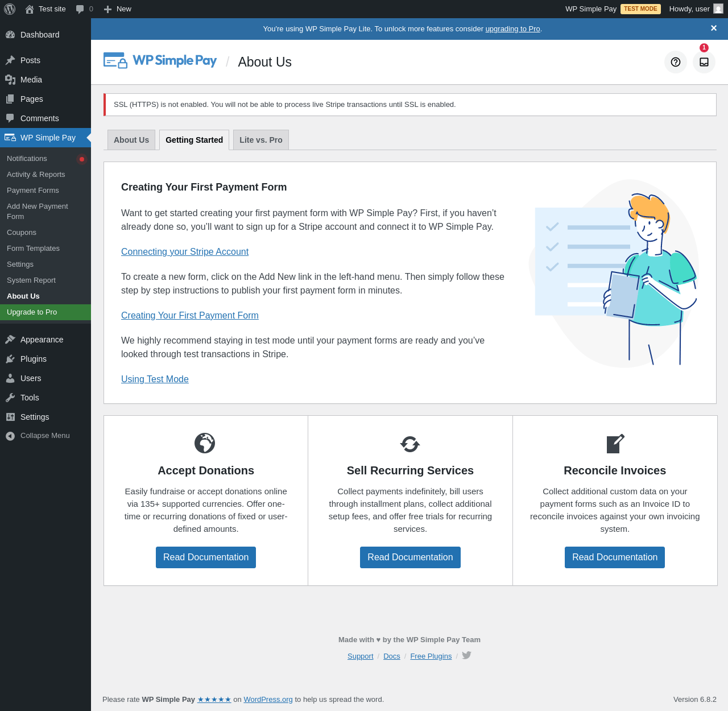
Task: Open Activity & Reports
Action: pos(45,175)
